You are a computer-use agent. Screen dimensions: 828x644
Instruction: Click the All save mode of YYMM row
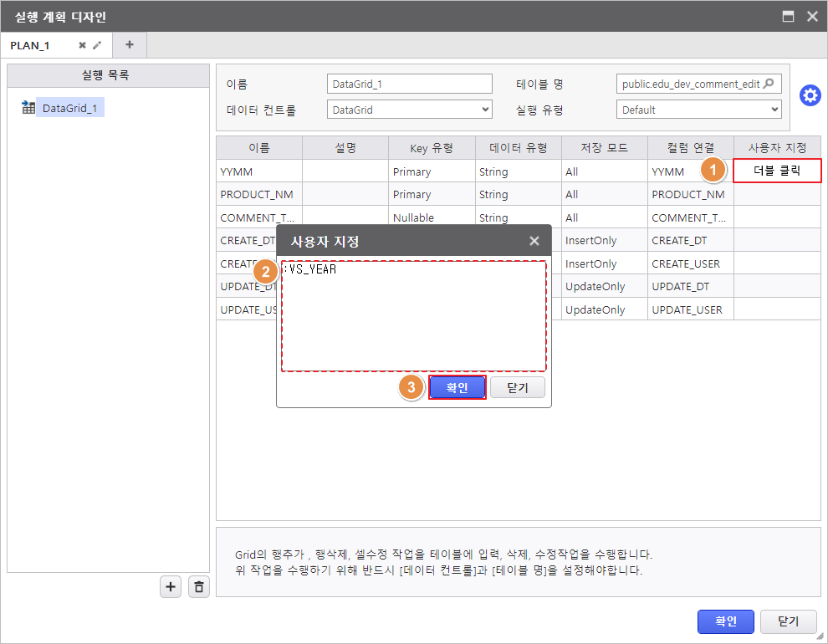pyautogui.click(x=605, y=171)
